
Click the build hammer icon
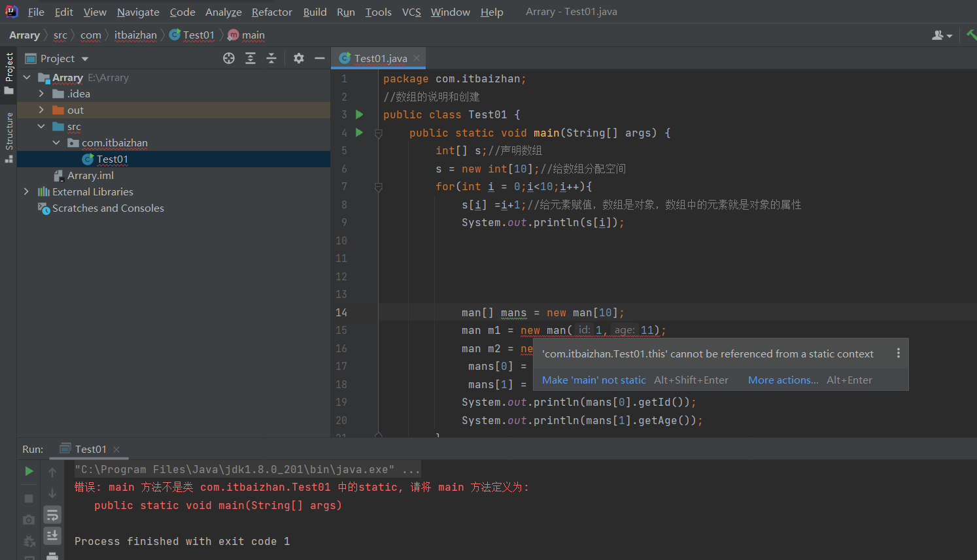coord(971,35)
